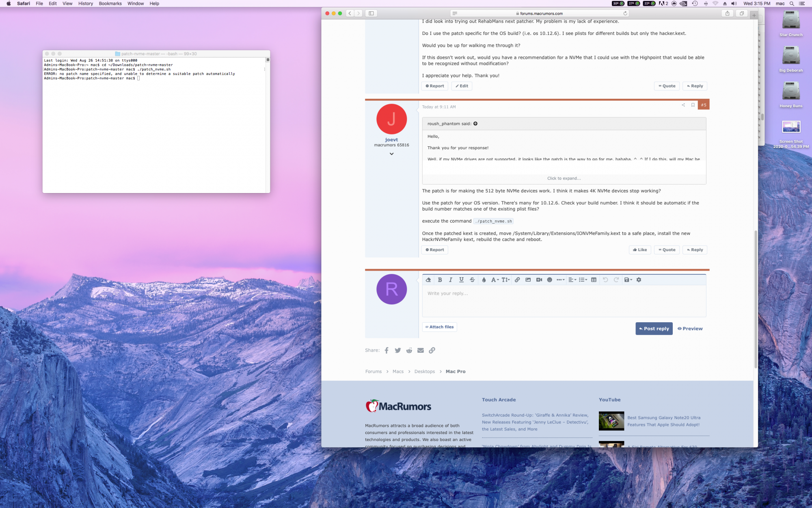
Task: Open the more insert options dropdown
Action: 561,280
